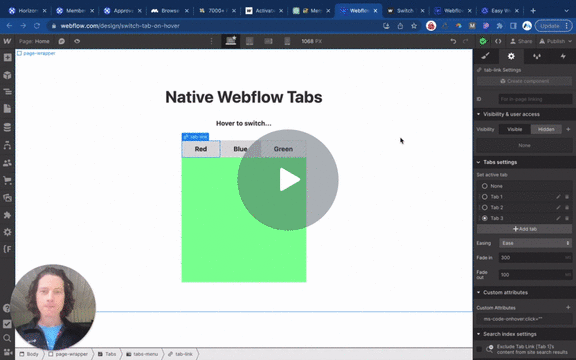Screen dimensions: 576x360
Task: Open the Webflow W main menu
Action: point(7,41)
